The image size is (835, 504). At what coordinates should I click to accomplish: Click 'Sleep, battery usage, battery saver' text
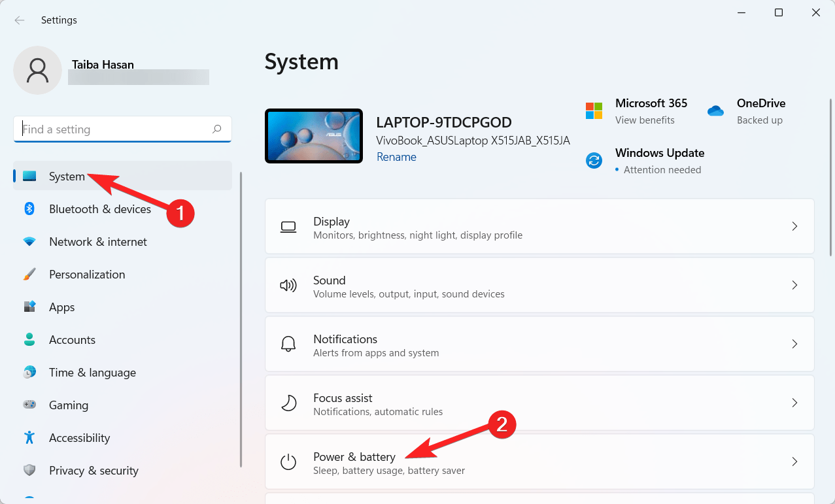(389, 471)
